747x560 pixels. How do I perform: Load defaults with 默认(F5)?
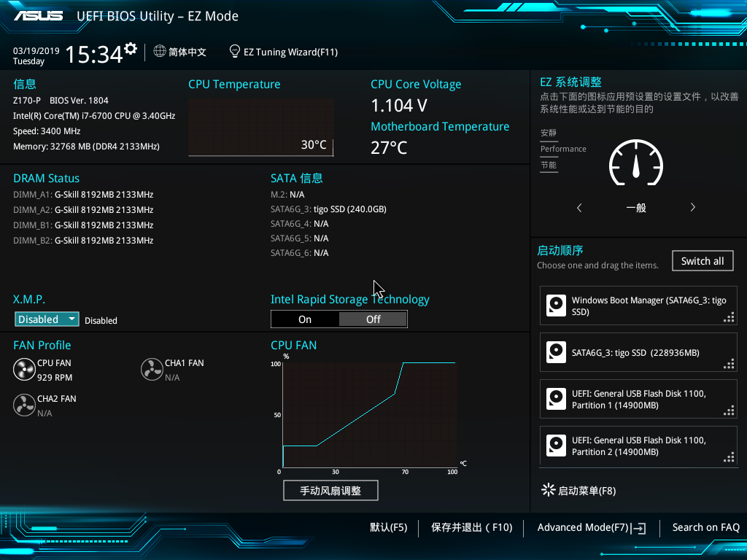389,528
